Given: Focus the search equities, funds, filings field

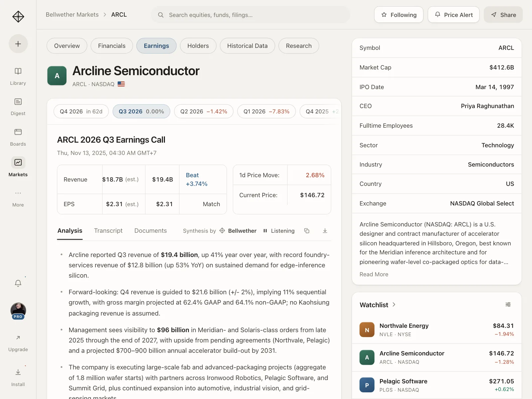Looking at the screenshot, I should 251,15.
